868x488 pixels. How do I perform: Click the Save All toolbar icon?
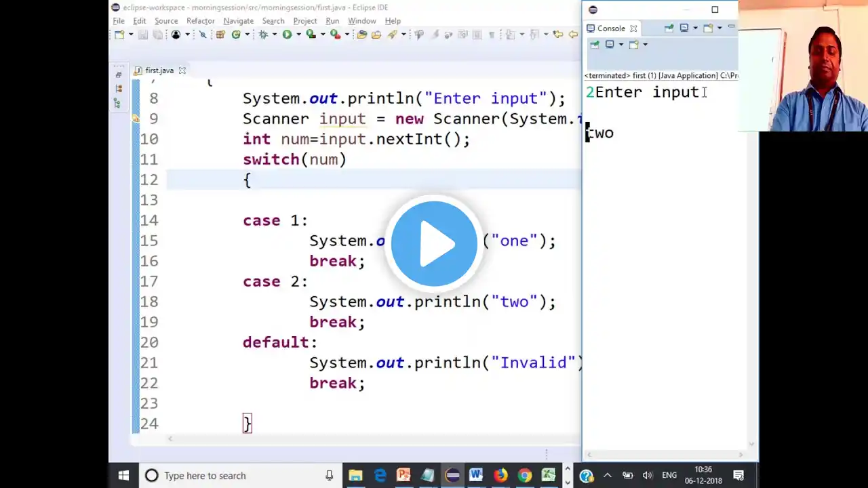point(157,35)
